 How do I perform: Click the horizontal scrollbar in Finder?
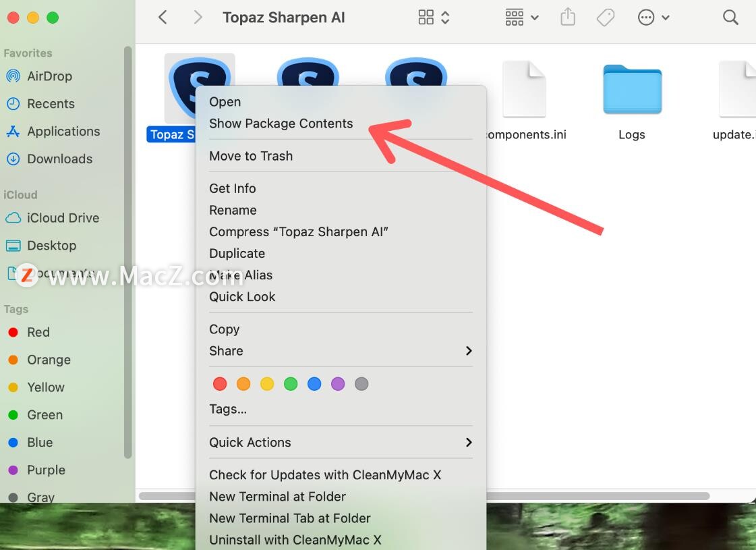coord(598,496)
